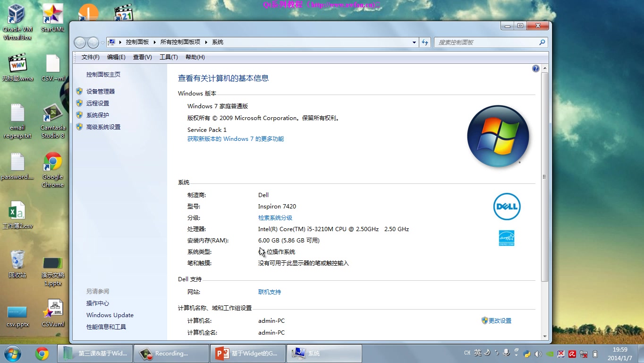Open Windows Update from the sidebar

tap(110, 315)
